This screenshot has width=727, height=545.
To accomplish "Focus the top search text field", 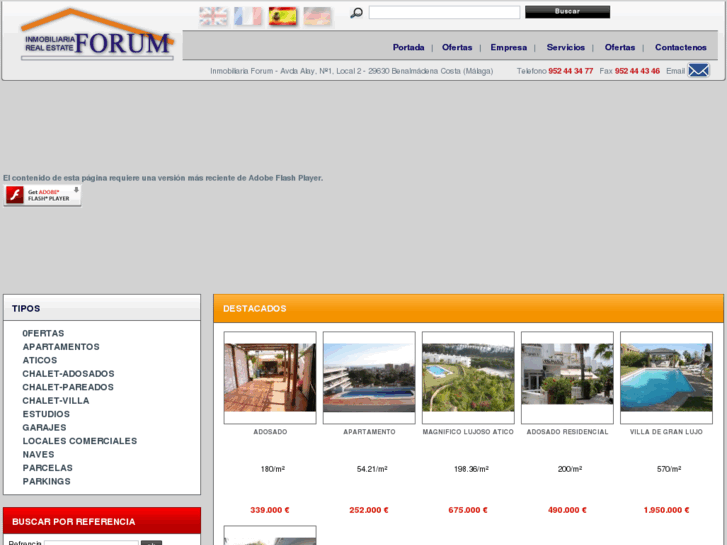I will [444, 13].
